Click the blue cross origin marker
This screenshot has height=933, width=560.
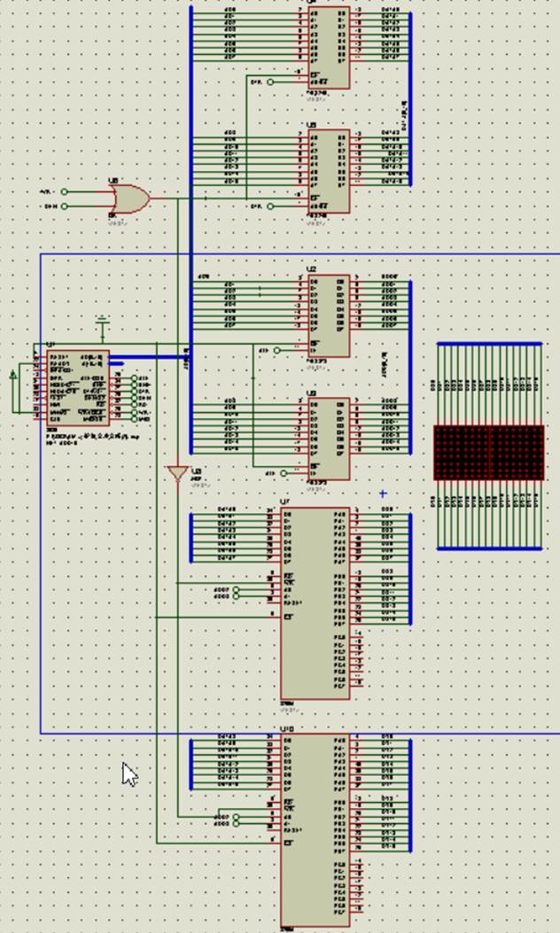click(383, 494)
